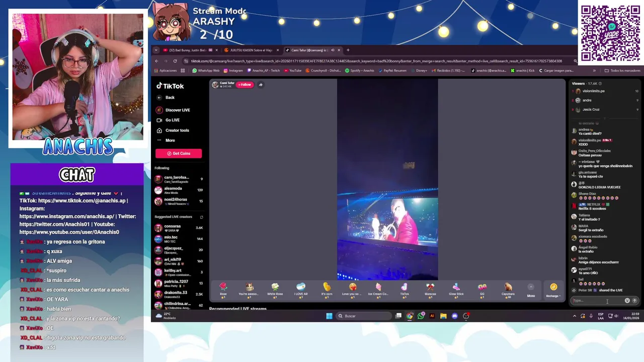Click the browser address bar URL

(376, 61)
